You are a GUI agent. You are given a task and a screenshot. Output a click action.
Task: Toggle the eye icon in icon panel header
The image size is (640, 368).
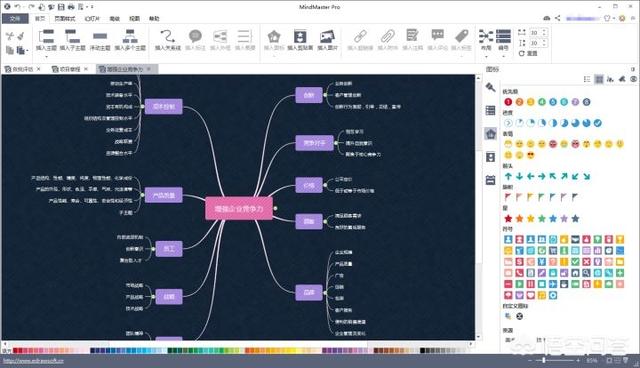633,79
